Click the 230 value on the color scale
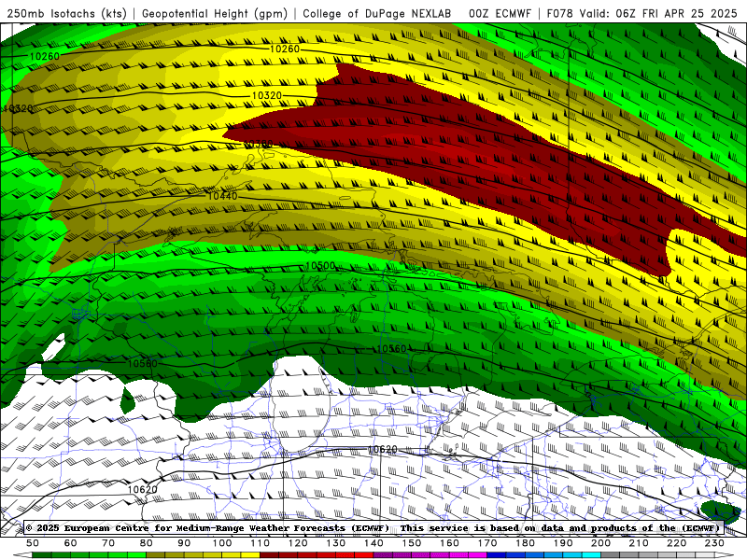 coord(714,543)
